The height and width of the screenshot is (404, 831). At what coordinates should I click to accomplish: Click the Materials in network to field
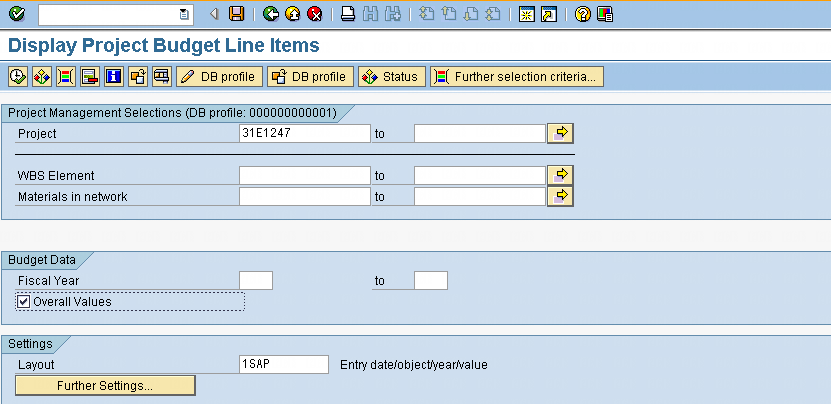coord(480,197)
